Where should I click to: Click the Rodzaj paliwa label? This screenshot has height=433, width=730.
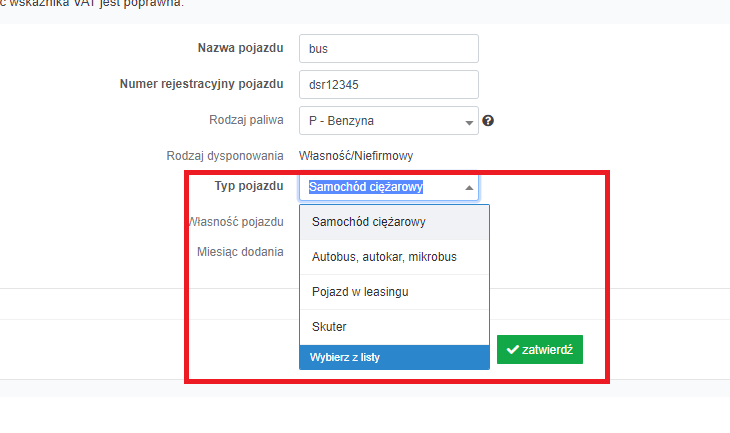tap(246, 120)
